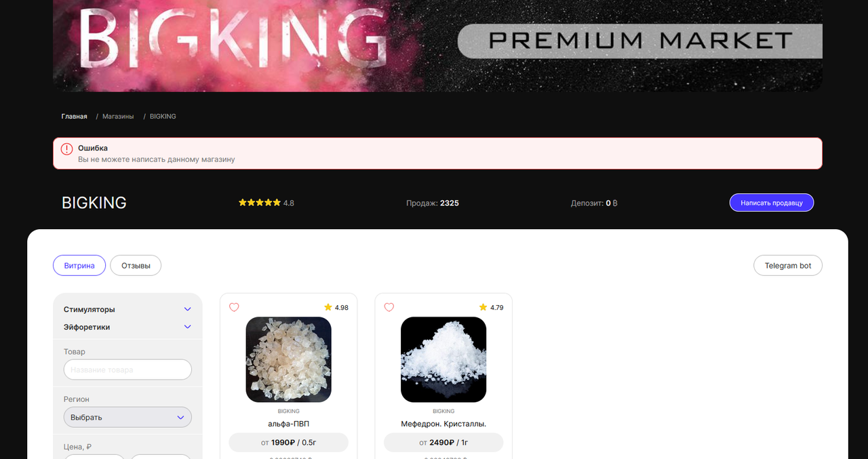Click the gold star rating next to 4.8
Screen dimensions: 868x459
pos(260,203)
